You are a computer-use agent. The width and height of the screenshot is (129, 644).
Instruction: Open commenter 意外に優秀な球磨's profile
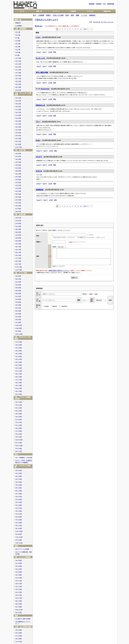coord(42,72)
